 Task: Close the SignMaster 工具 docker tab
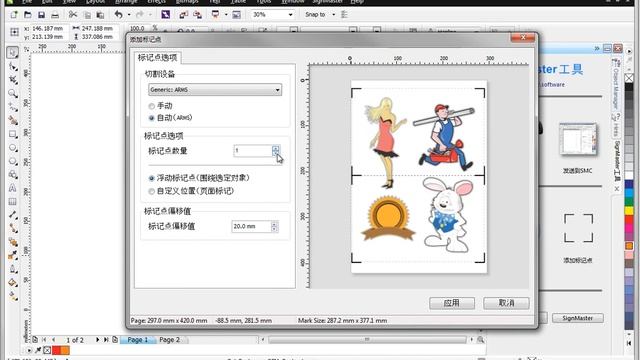[x=617, y=189]
